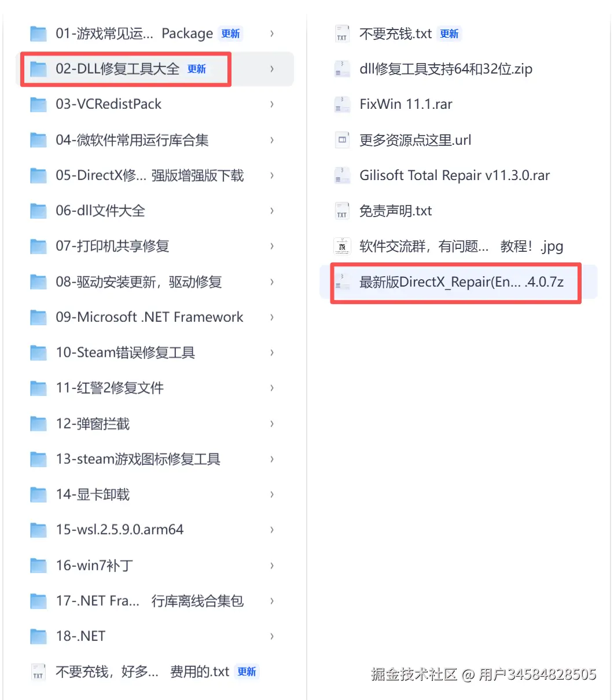This screenshot has height=700, width=614.
Task: Expand the 09-Microsoft .NET Framework chevron
Action: click(x=272, y=317)
